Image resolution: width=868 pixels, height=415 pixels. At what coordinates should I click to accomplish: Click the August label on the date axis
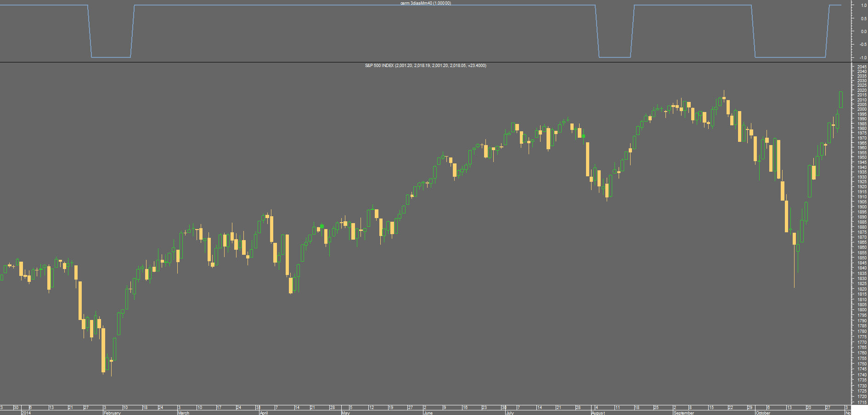click(x=598, y=413)
